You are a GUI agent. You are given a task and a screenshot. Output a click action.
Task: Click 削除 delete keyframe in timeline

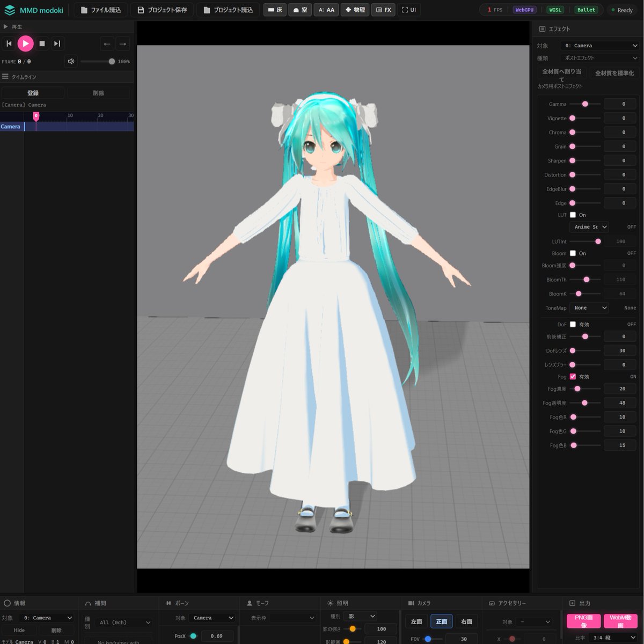click(98, 93)
